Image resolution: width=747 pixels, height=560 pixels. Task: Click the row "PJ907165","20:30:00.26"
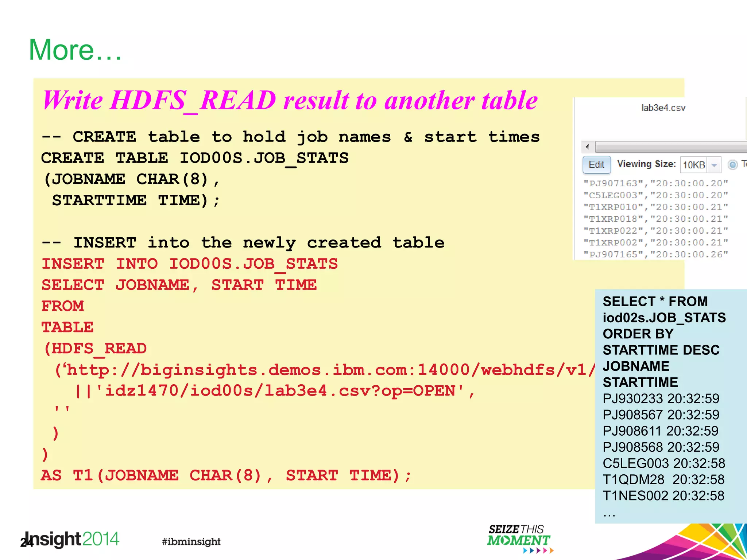[x=655, y=254]
